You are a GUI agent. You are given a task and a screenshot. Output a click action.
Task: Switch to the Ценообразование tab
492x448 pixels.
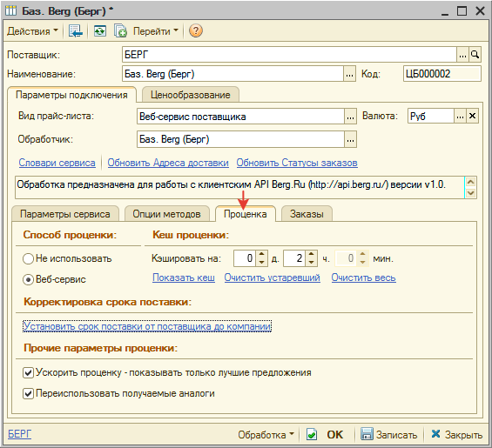click(x=191, y=95)
